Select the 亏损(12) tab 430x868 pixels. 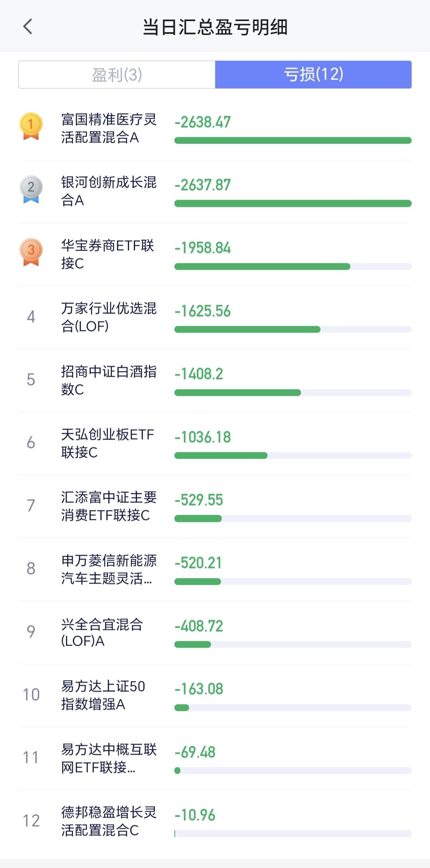tap(313, 75)
